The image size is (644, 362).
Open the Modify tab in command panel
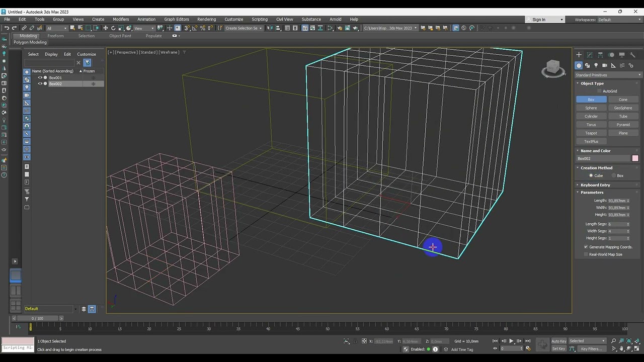point(590,55)
